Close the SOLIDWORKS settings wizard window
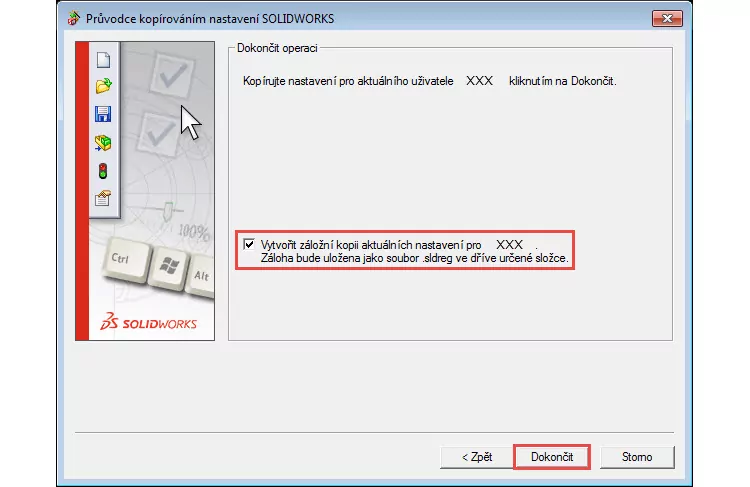 point(667,19)
